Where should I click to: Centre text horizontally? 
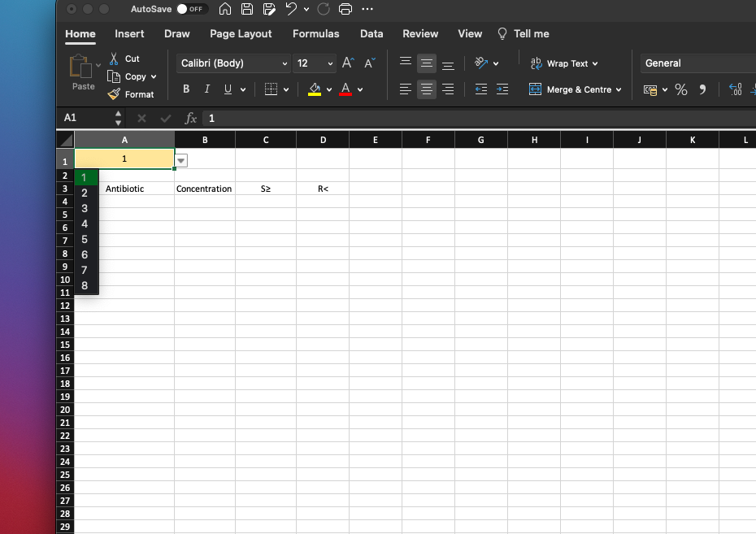427,89
